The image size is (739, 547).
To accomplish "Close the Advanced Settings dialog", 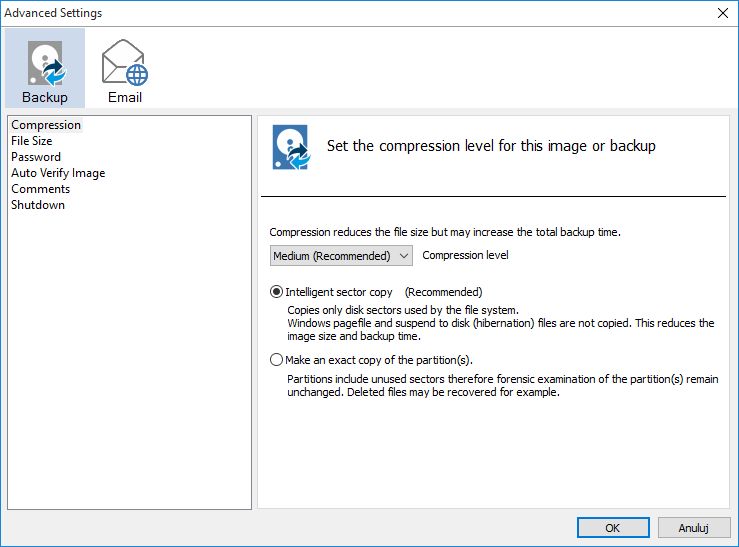I will click(722, 13).
